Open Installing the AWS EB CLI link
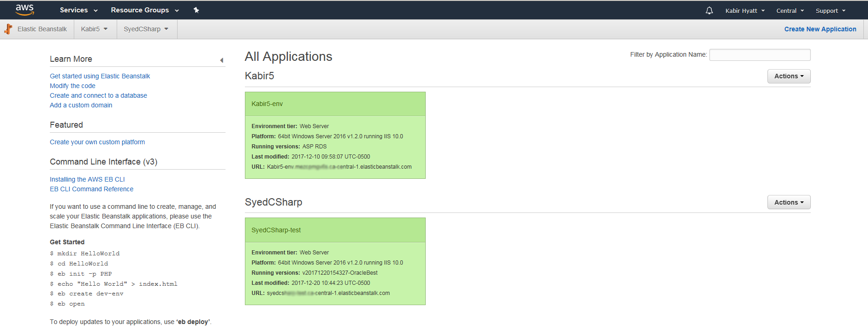This screenshot has height=336, width=868. pos(87,179)
